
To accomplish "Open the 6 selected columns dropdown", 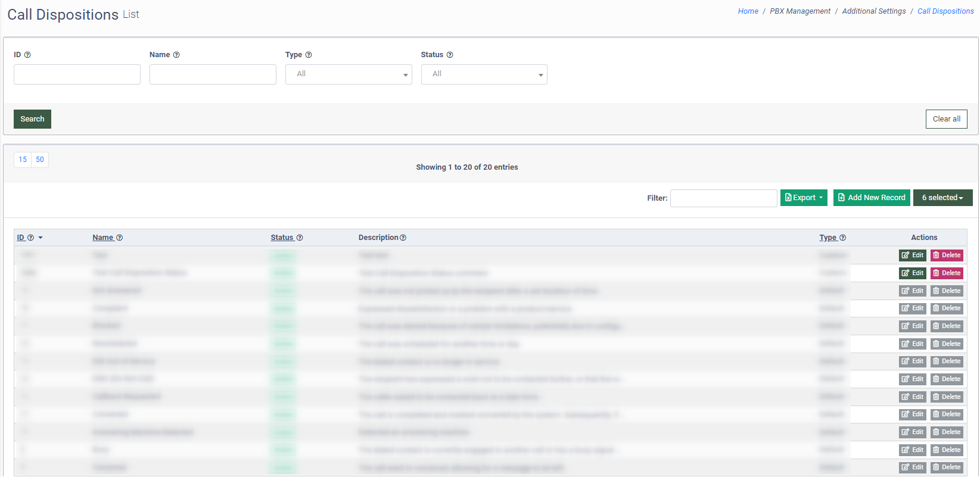I will pos(942,198).
